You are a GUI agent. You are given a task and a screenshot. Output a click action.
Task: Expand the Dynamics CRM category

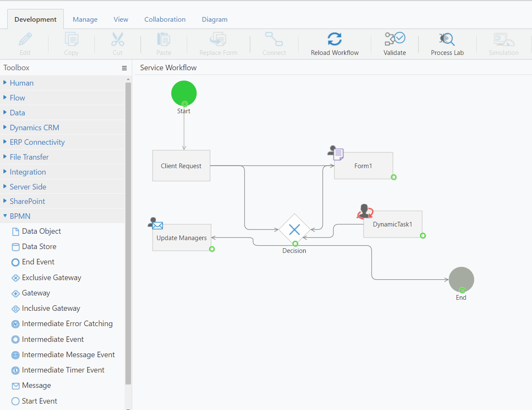click(63, 128)
